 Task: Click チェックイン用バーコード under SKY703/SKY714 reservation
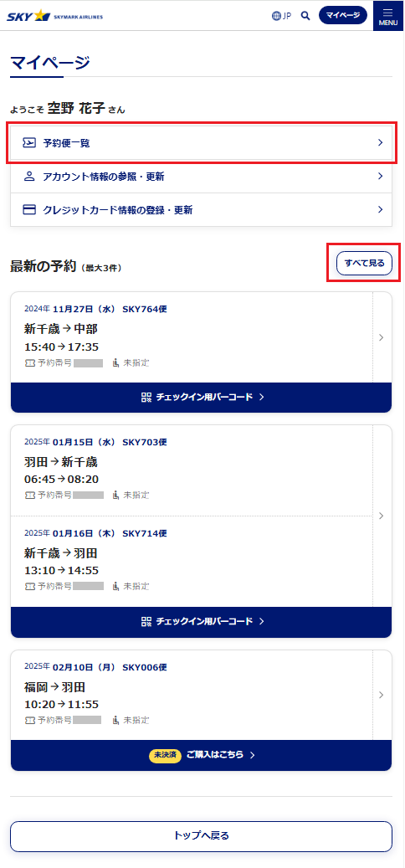[x=202, y=622]
